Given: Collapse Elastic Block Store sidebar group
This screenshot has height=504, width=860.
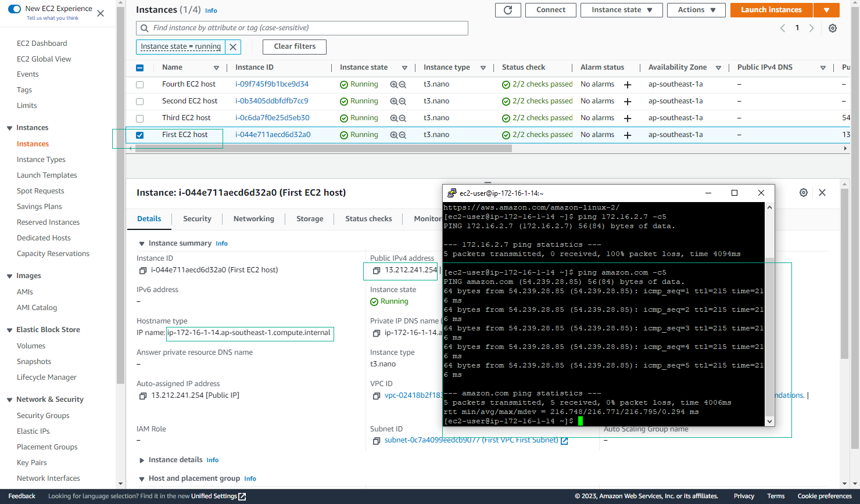Looking at the screenshot, I should (9, 330).
